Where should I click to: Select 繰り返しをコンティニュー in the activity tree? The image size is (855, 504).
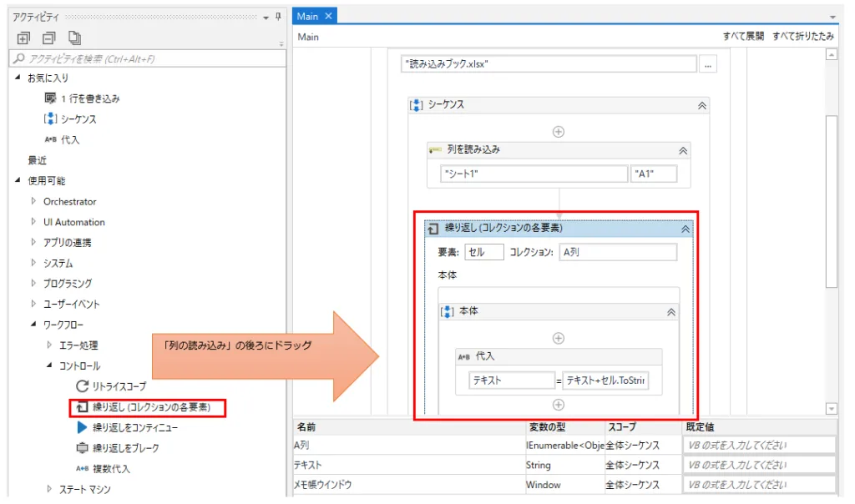tap(134, 427)
